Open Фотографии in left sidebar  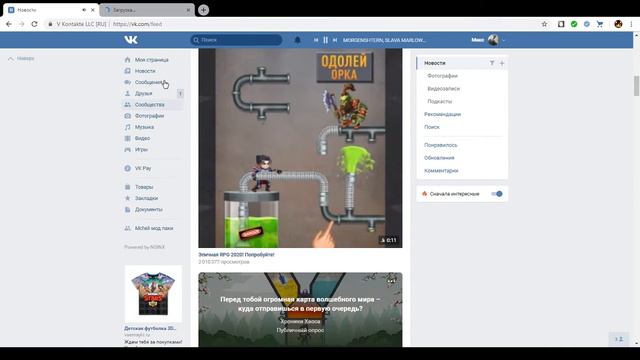coord(149,116)
